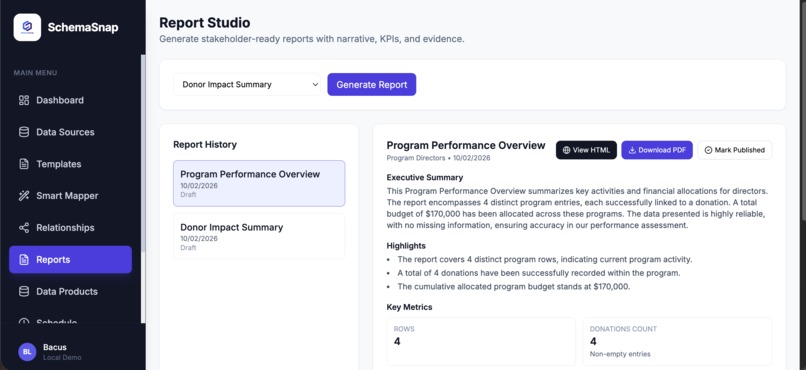Click the Data Products database icon

coord(24,291)
